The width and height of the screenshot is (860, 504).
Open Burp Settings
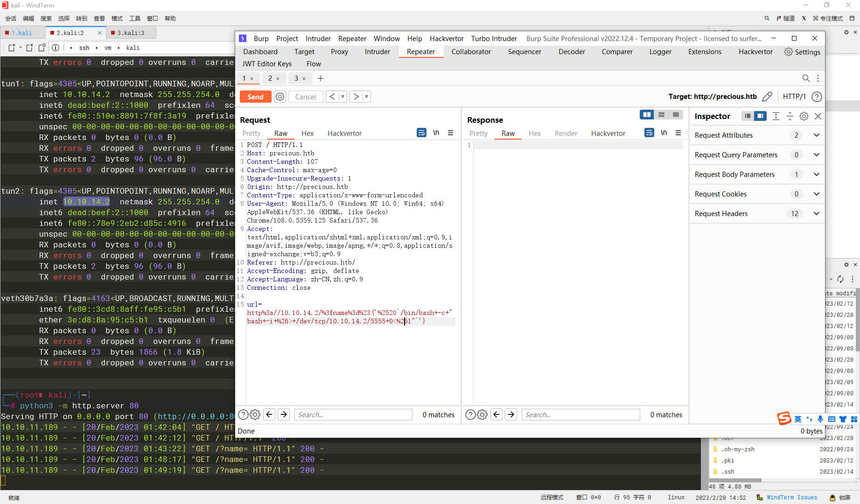click(802, 52)
